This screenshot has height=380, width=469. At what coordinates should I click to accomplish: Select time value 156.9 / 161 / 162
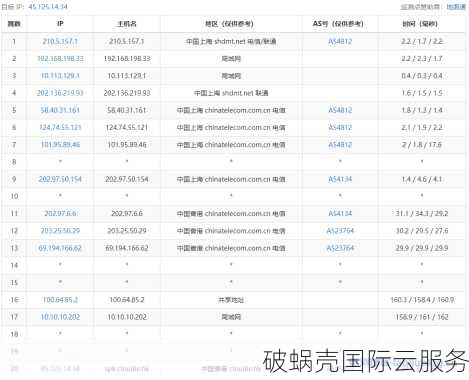pos(422,317)
